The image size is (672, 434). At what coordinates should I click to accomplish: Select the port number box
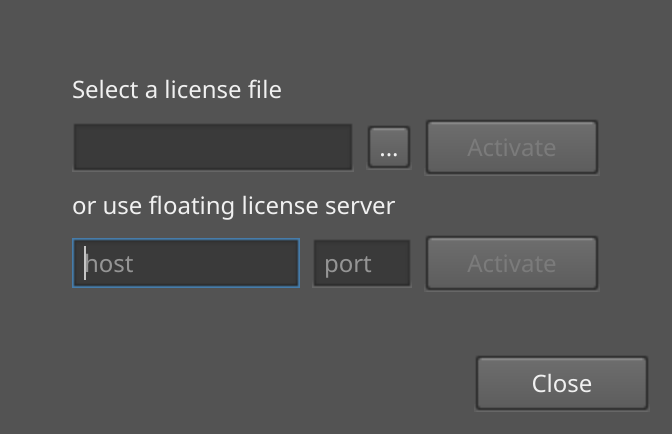tap(362, 263)
